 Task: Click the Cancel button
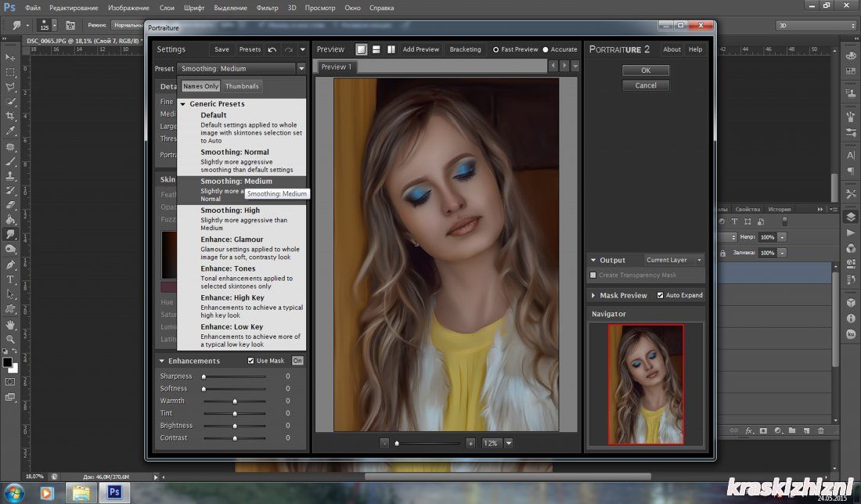click(x=646, y=85)
